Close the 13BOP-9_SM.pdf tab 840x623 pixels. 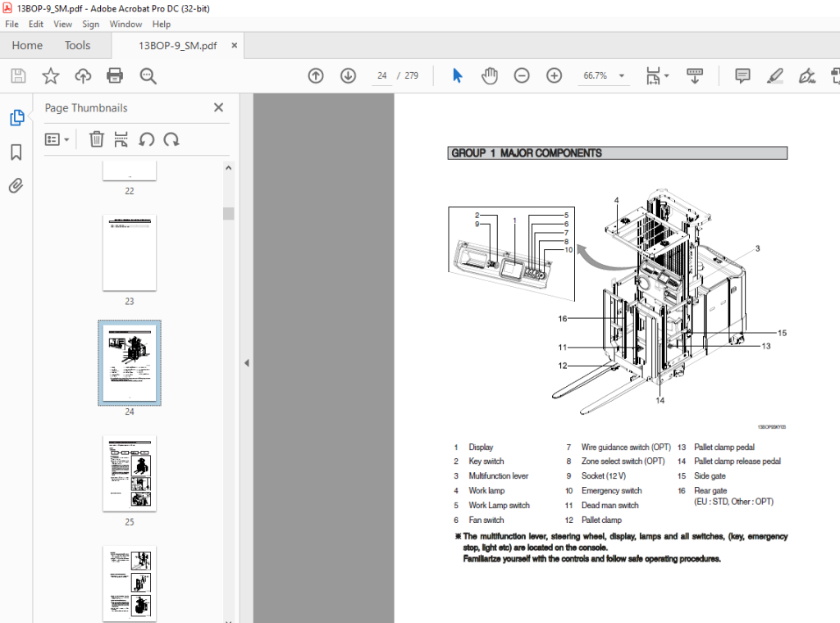click(x=234, y=45)
